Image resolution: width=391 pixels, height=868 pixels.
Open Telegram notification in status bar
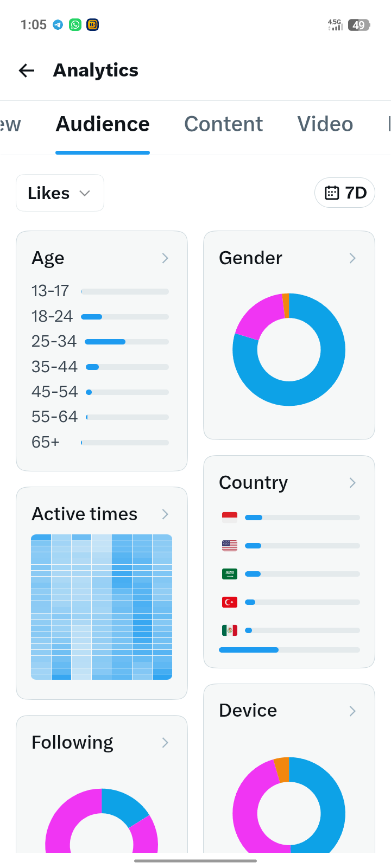coord(58,25)
